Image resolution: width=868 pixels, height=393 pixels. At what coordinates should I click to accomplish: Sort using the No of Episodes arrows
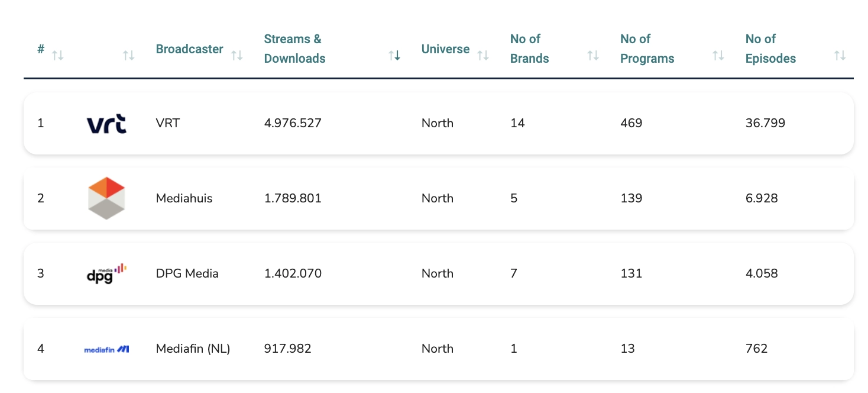pos(840,56)
